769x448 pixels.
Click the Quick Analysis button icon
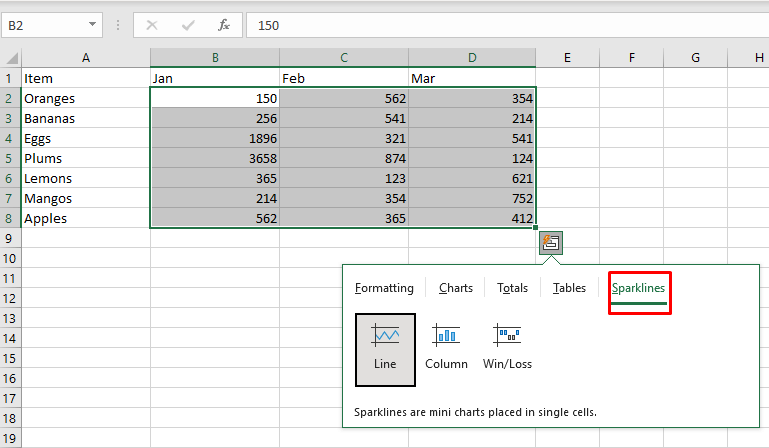click(x=551, y=242)
